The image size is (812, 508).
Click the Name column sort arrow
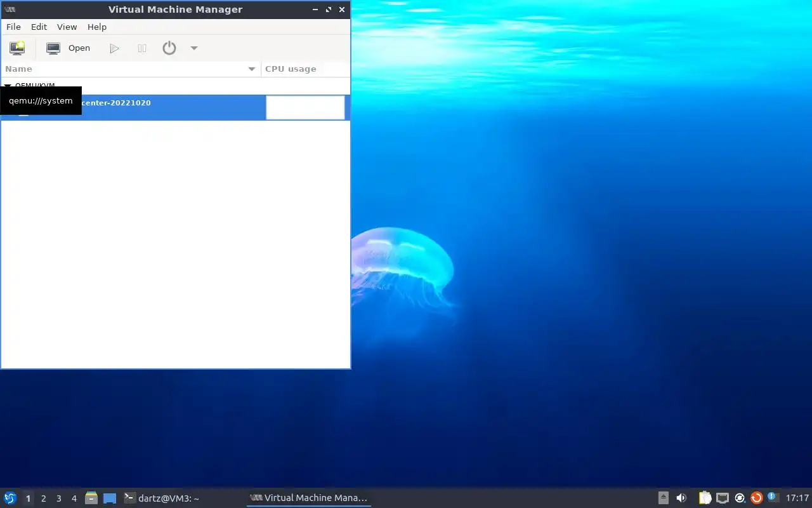(x=252, y=69)
